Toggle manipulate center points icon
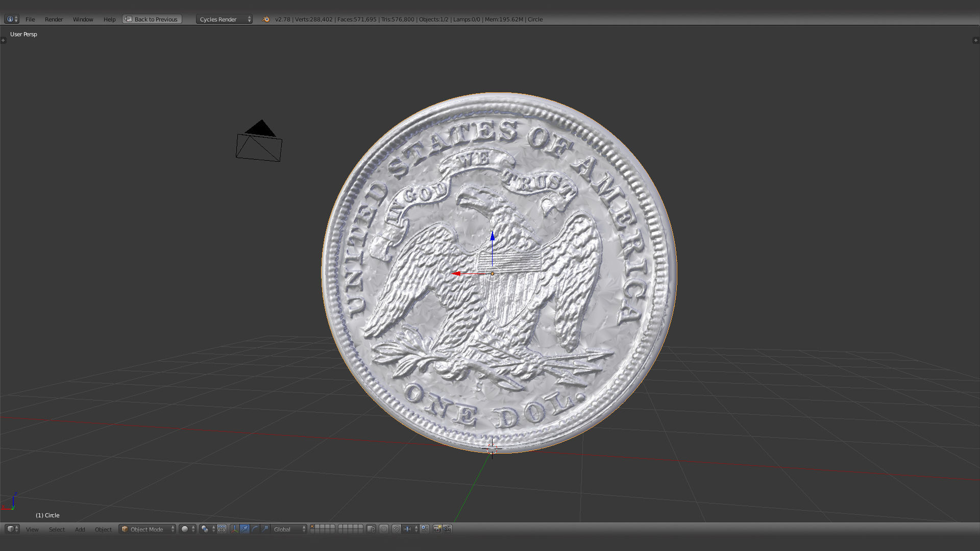Viewport: 980px width, 551px height. (x=222, y=529)
